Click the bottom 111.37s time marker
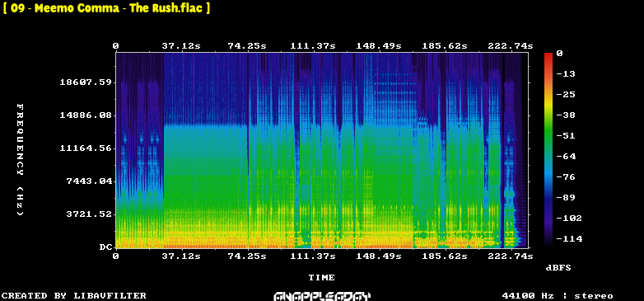644x301 pixels. [313, 256]
